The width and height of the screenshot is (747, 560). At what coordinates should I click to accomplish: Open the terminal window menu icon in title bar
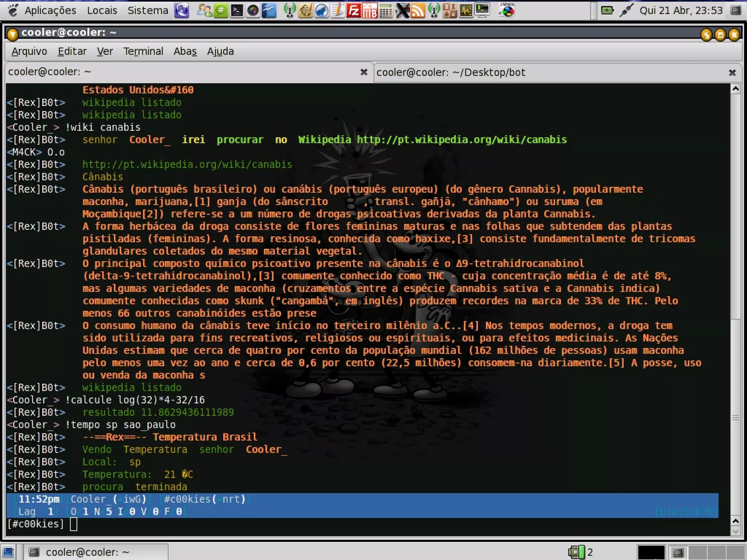(13, 34)
